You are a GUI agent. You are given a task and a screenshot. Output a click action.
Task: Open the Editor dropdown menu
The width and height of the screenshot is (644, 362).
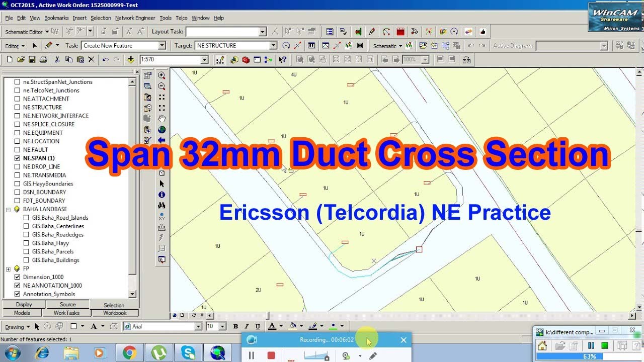(15, 46)
